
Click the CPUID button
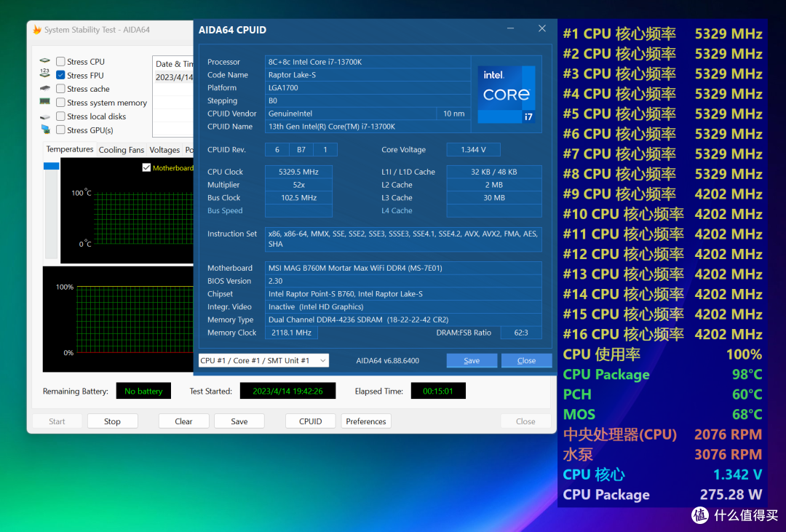(x=310, y=421)
